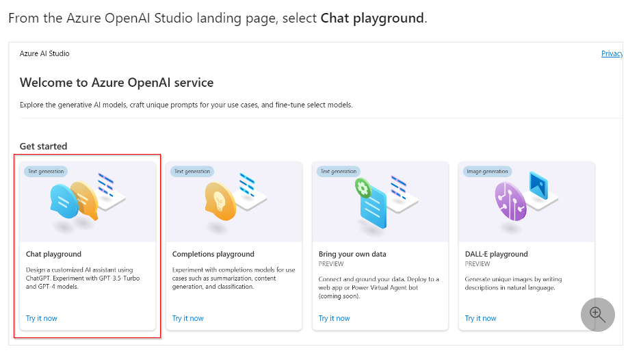Click the Welcome to Azure OpenAI service heading

[116, 83]
